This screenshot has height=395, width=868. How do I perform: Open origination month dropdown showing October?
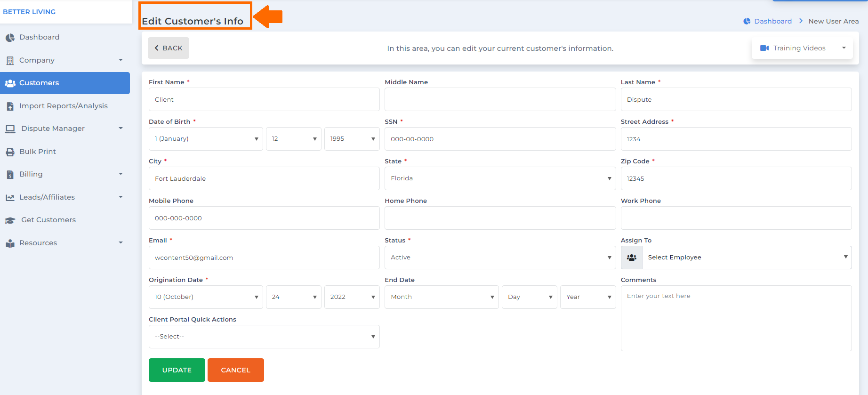tap(206, 297)
